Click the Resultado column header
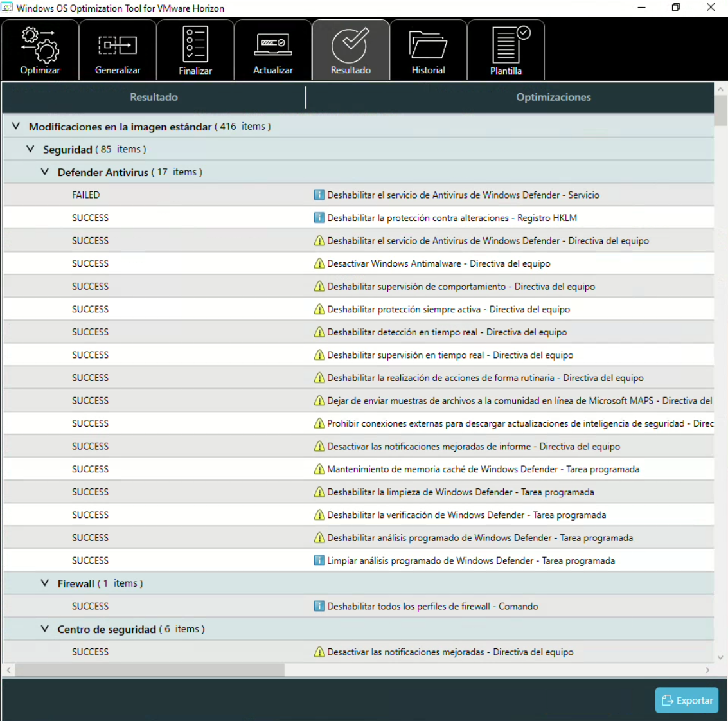The width and height of the screenshot is (728, 721). pos(154,97)
